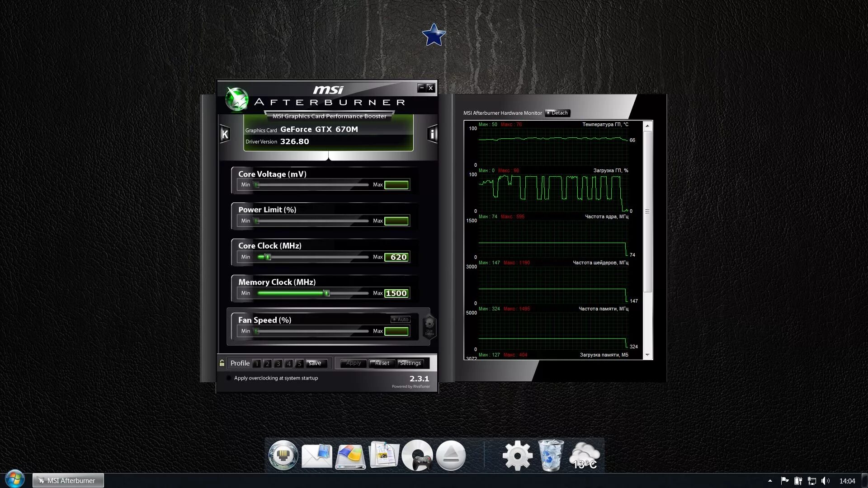
Task: Click the Memory Clock slider handle
Action: click(x=326, y=293)
